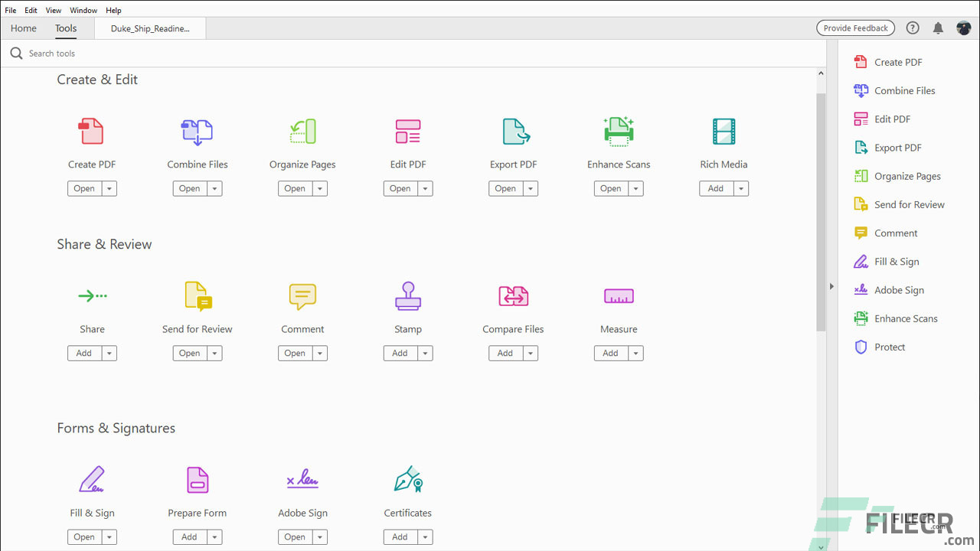The height and width of the screenshot is (551, 980).
Task: Open the notifications bell icon
Action: (x=938, y=28)
